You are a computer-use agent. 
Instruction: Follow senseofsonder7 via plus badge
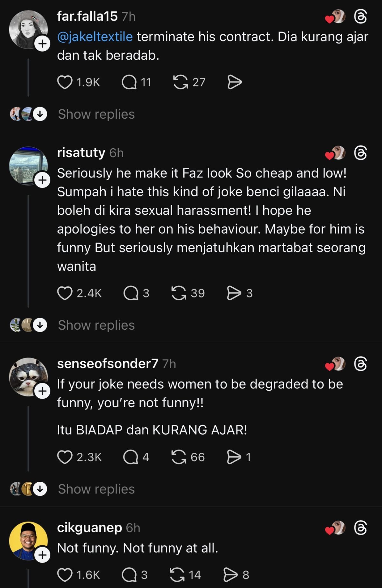(42, 391)
